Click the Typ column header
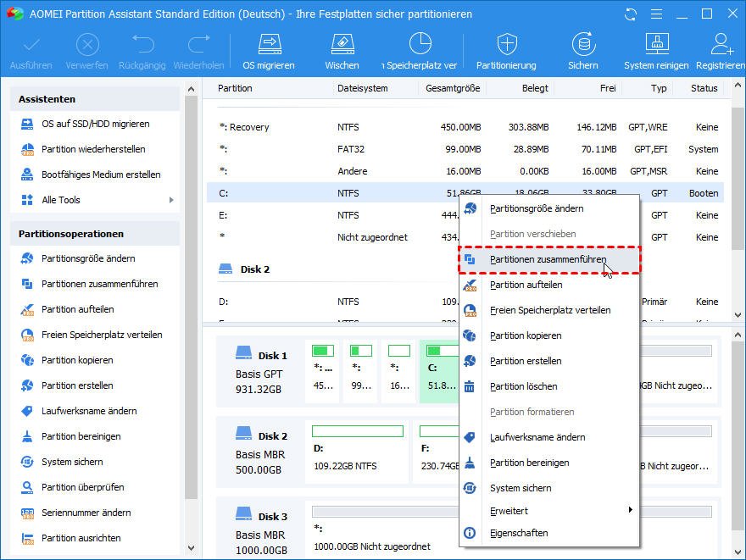Viewport: 746px width, 560px height. [x=659, y=88]
